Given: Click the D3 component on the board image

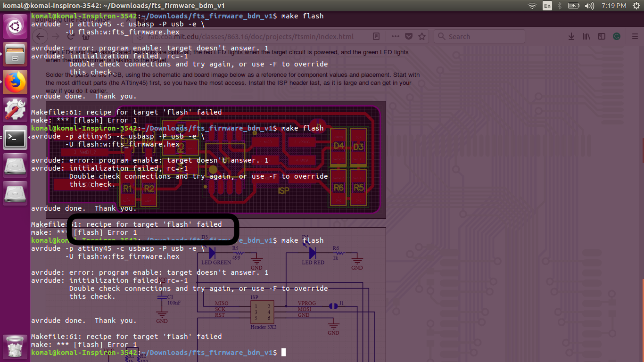Looking at the screenshot, I should coord(359,146).
